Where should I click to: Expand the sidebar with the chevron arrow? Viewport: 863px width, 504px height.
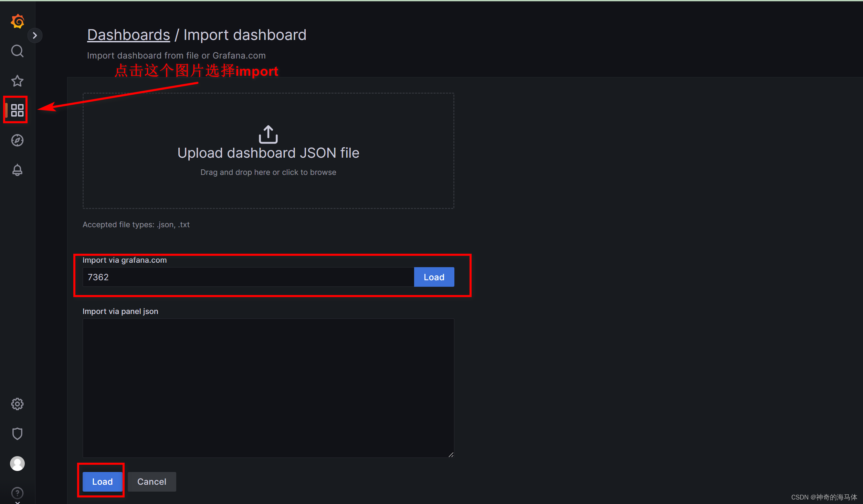click(x=35, y=35)
